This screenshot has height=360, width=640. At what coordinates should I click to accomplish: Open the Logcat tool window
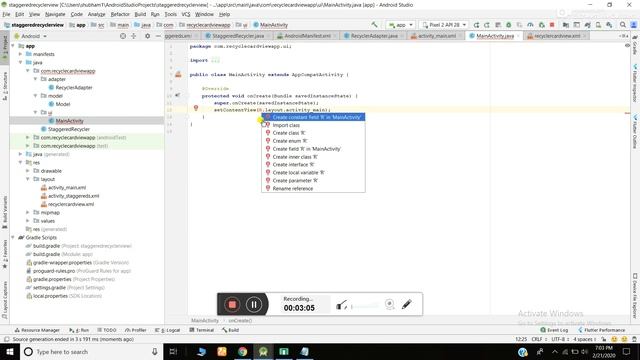168,330
